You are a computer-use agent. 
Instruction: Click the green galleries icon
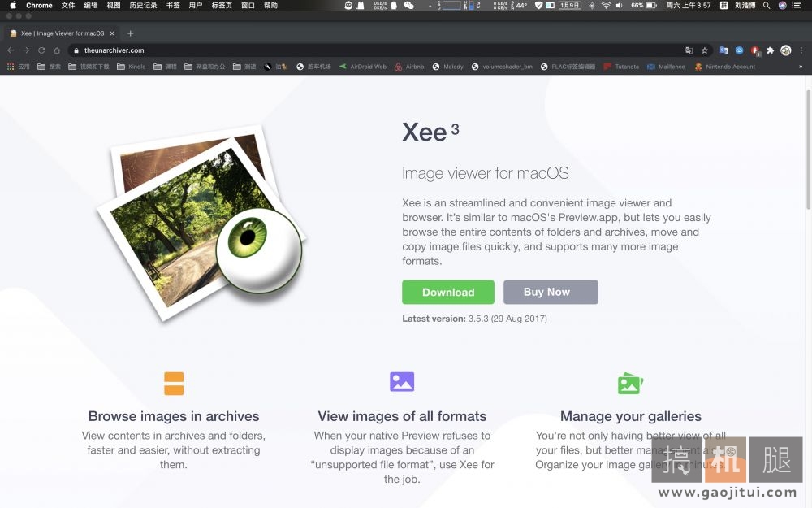pyautogui.click(x=630, y=384)
